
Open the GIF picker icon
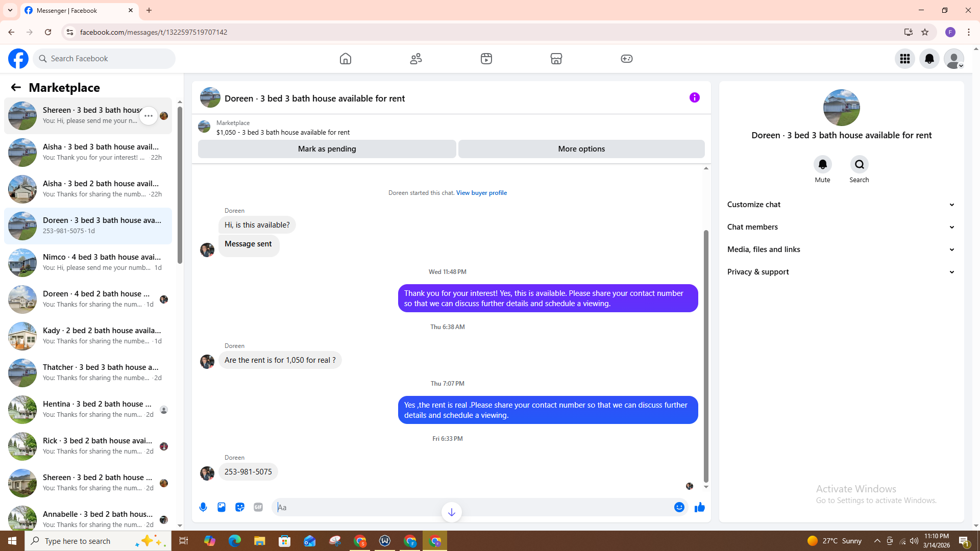[x=258, y=507]
